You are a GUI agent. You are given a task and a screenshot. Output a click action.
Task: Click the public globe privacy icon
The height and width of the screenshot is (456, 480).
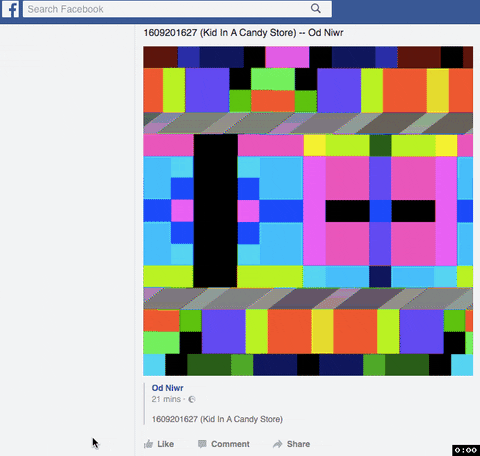pyautogui.click(x=192, y=399)
